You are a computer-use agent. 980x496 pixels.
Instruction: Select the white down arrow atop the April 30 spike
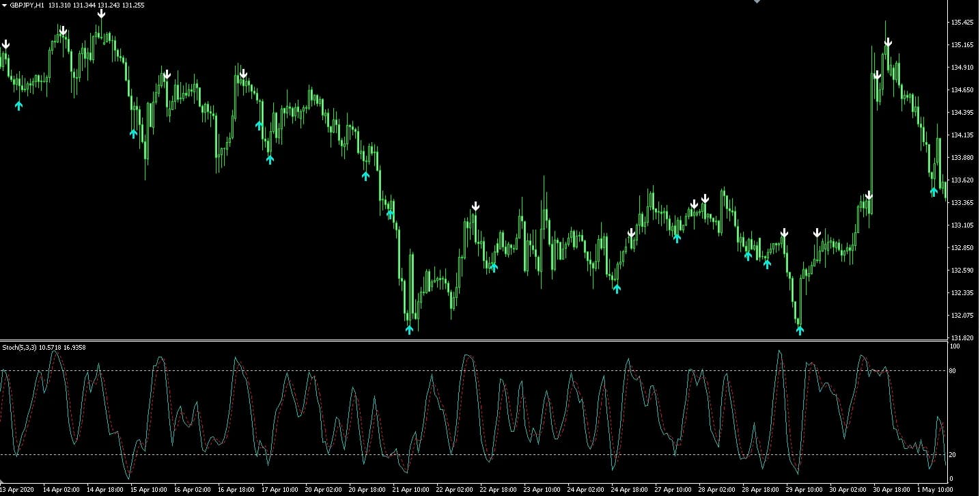[x=888, y=42]
